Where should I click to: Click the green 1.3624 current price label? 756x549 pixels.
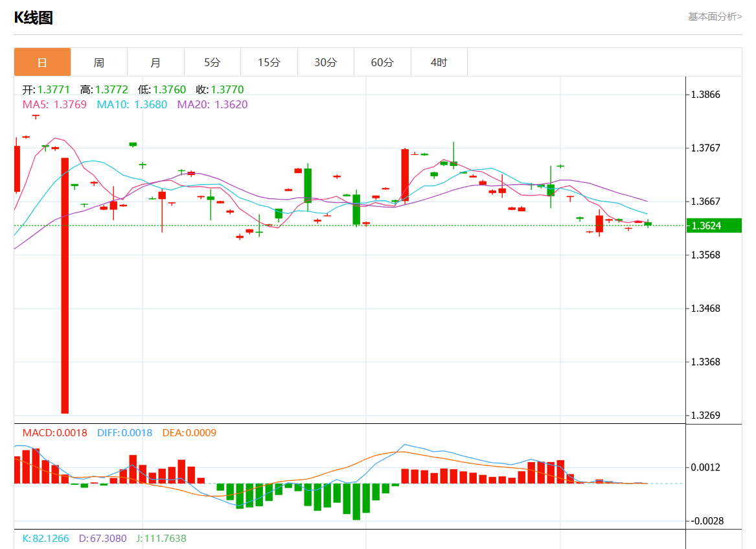tap(714, 226)
